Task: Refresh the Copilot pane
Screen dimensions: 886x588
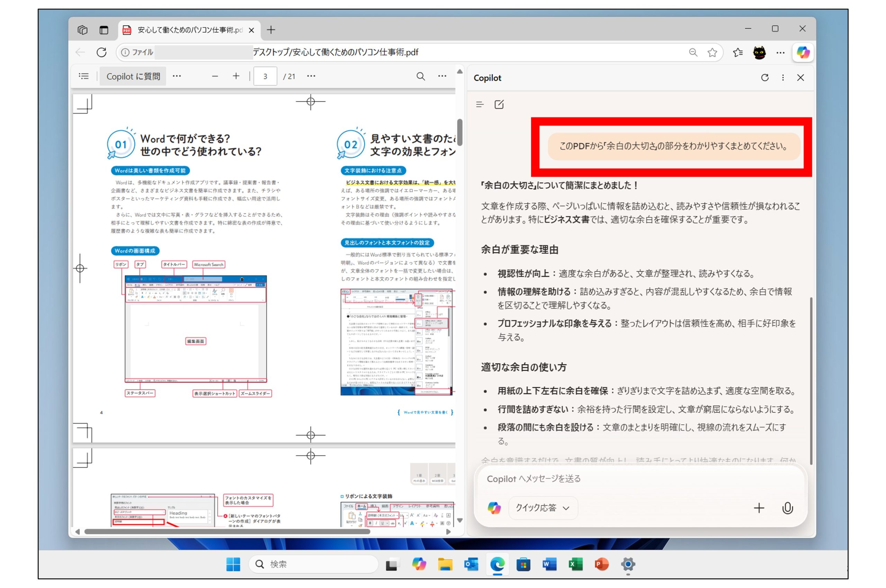Action: 765,78
